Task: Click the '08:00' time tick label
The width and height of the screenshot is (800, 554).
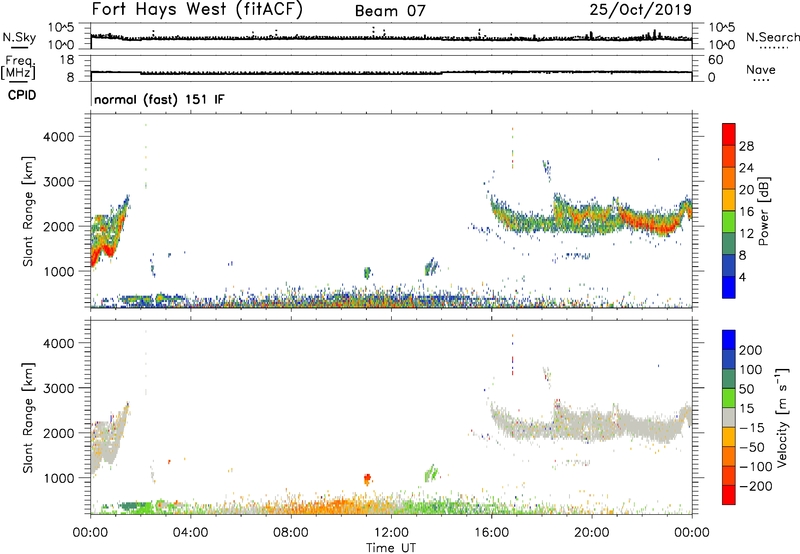Action: [291, 533]
